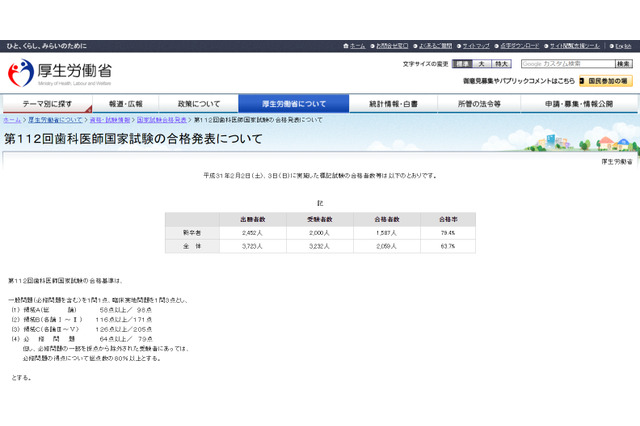This screenshot has width=640, height=426.
Task: Open the 統計情報・白書 tab
Action: coord(393,104)
